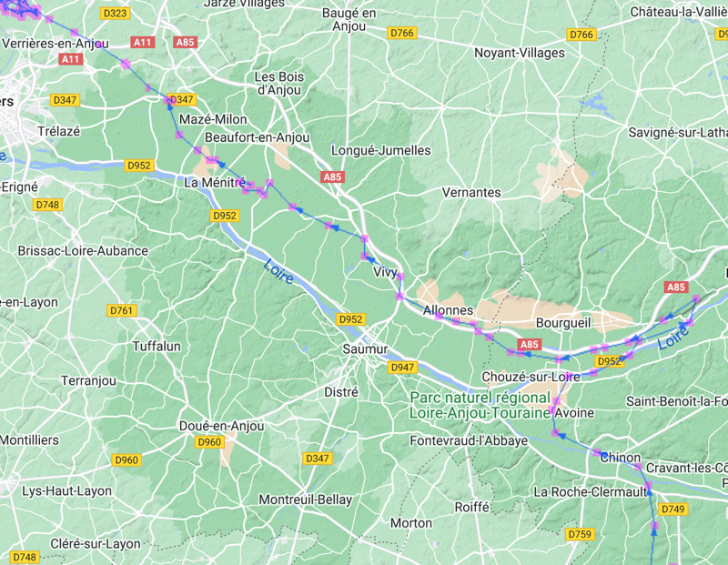Click the Montreuil-Bellay town name
728x565 pixels.
306,499
